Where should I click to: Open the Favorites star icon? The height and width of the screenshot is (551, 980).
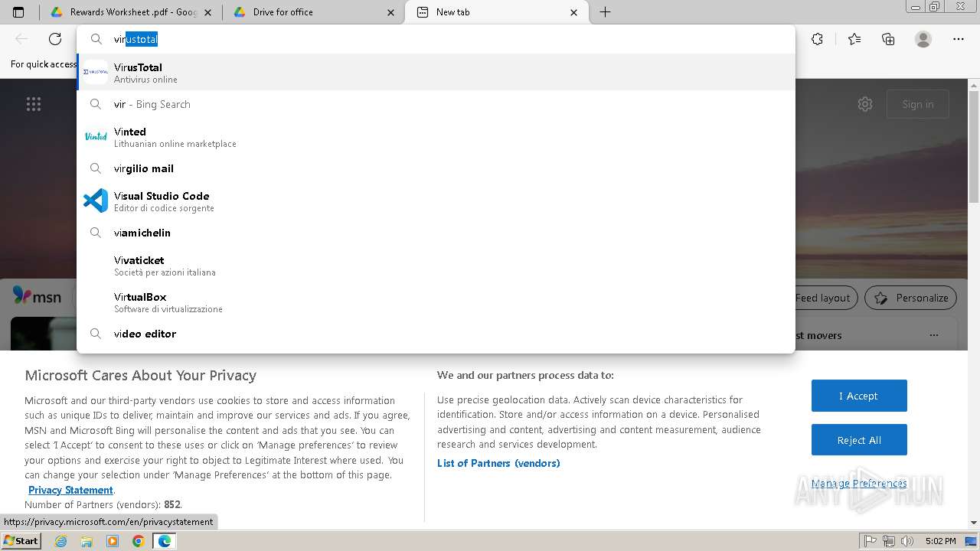854,39
